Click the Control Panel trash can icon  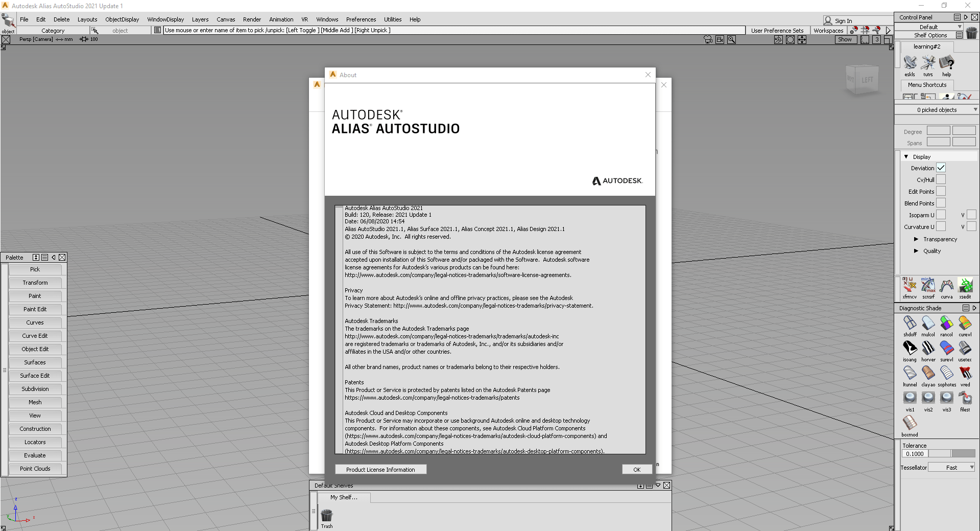(971, 33)
